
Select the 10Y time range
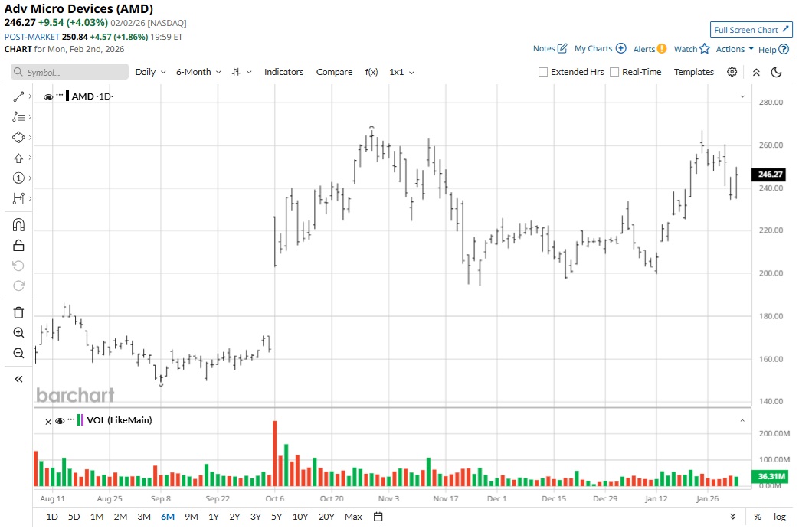click(300, 517)
